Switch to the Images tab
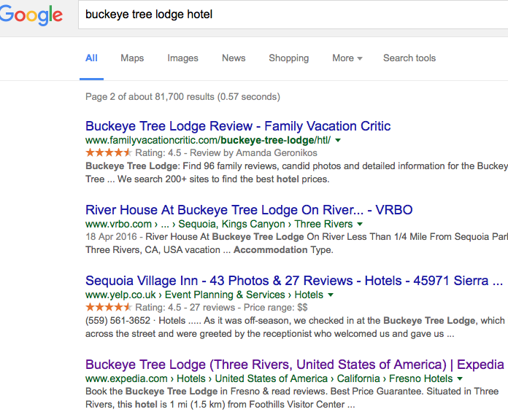The image size is (508, 420). coord(182,58)
